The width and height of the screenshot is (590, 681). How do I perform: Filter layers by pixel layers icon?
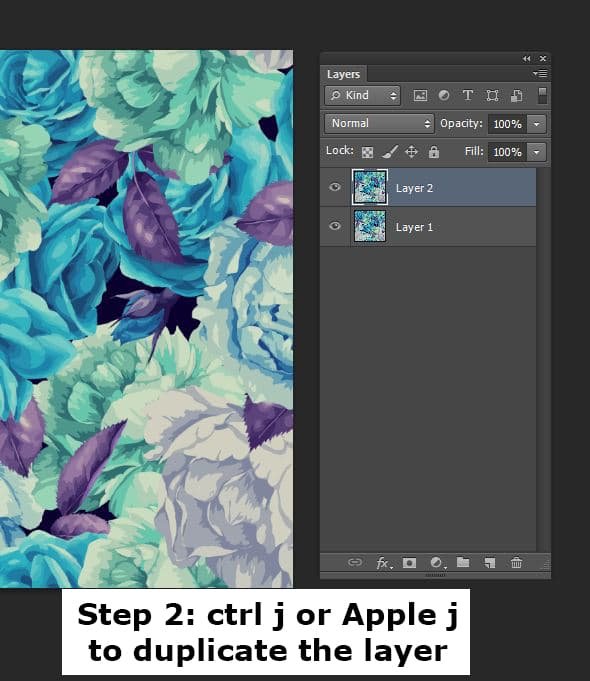pos(420,96)
